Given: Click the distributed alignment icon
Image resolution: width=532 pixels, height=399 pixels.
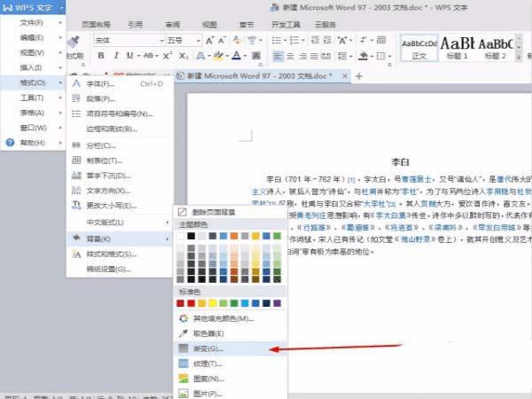Looking at the screenshot, I should tap(326, 56).
